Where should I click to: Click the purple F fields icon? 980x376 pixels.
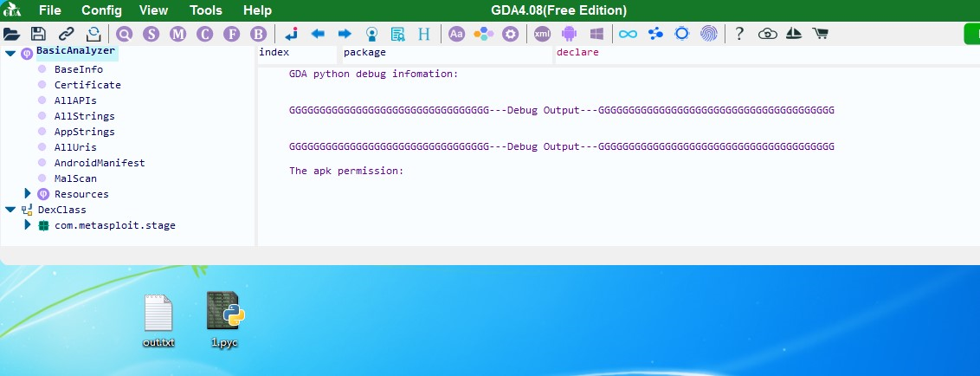pyautogui.click(x=232, y=34)
